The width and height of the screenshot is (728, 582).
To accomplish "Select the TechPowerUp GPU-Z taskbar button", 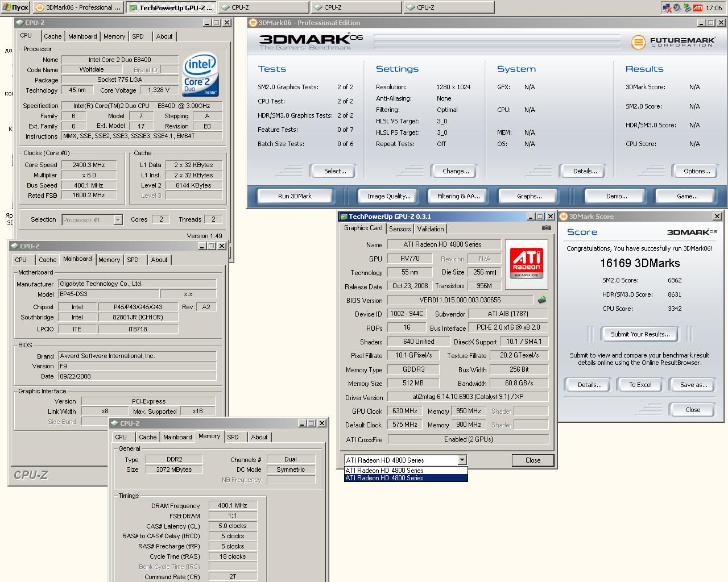I will 171,7.
